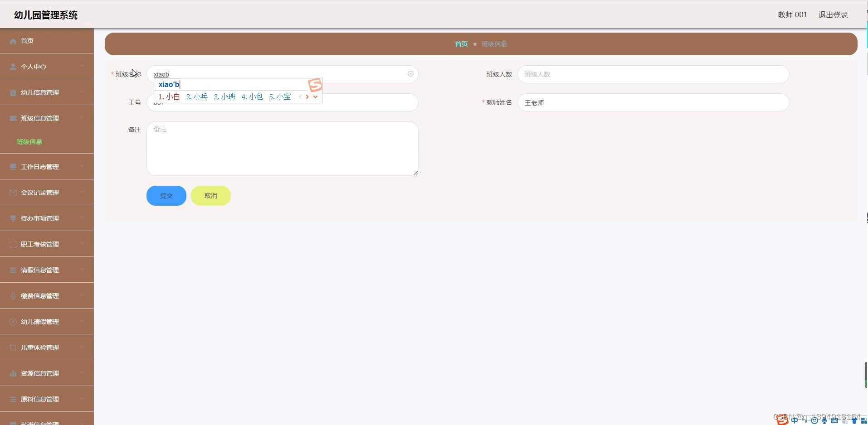Select the 班级信息 submenu item
The image size is (868, 425).
coord(47,142)
